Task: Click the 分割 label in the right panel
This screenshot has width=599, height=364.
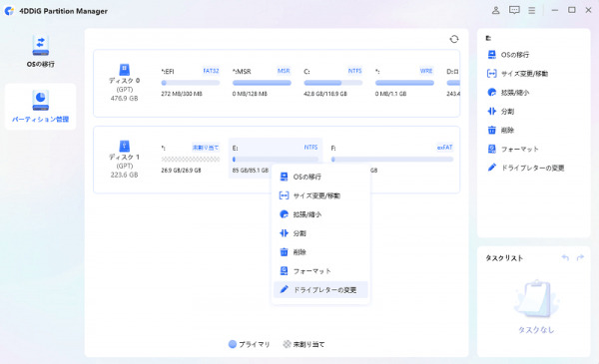Action: pos(507,112)
